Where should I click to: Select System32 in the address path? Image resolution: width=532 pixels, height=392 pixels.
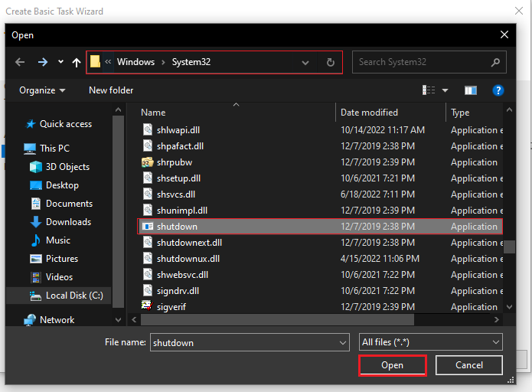[191, 62]
